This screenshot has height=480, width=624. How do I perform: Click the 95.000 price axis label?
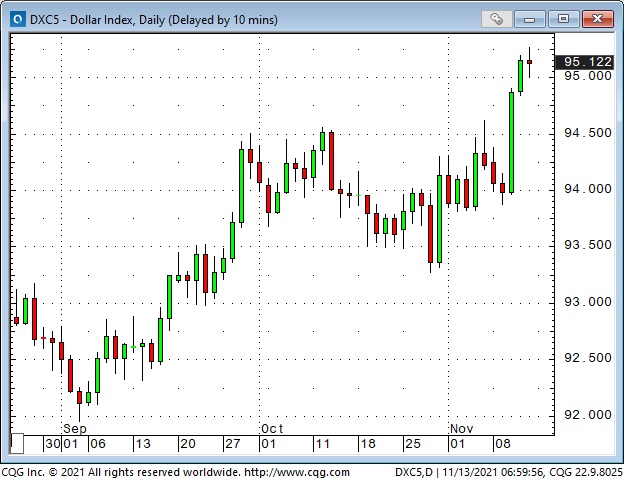(x=587, y=76)
